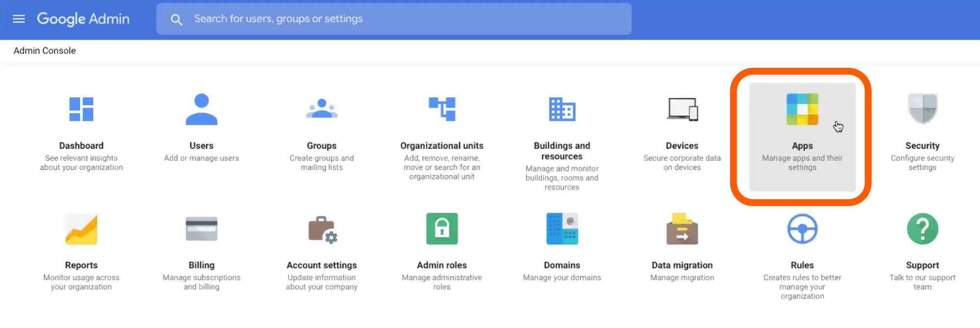Click 'Update information about your company' text
This screenshot has width=980, height=328.
coord(322,282)
